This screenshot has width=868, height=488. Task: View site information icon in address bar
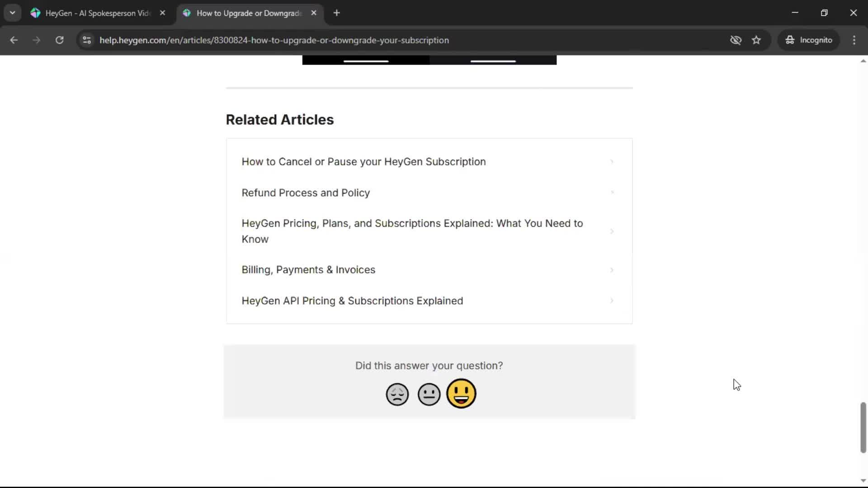[87, 40]
